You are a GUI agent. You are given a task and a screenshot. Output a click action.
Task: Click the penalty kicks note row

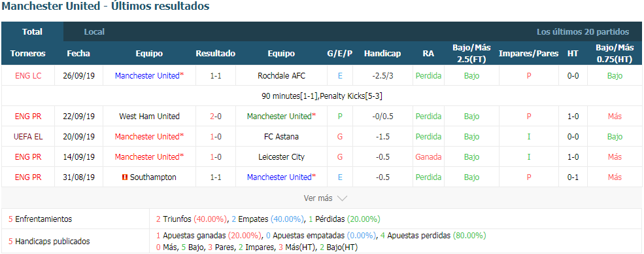[322, 96]
